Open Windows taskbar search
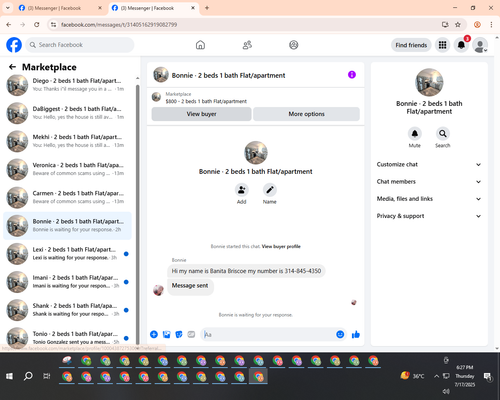Viewport: 500px width, 400px height. [x=28, y=376]
